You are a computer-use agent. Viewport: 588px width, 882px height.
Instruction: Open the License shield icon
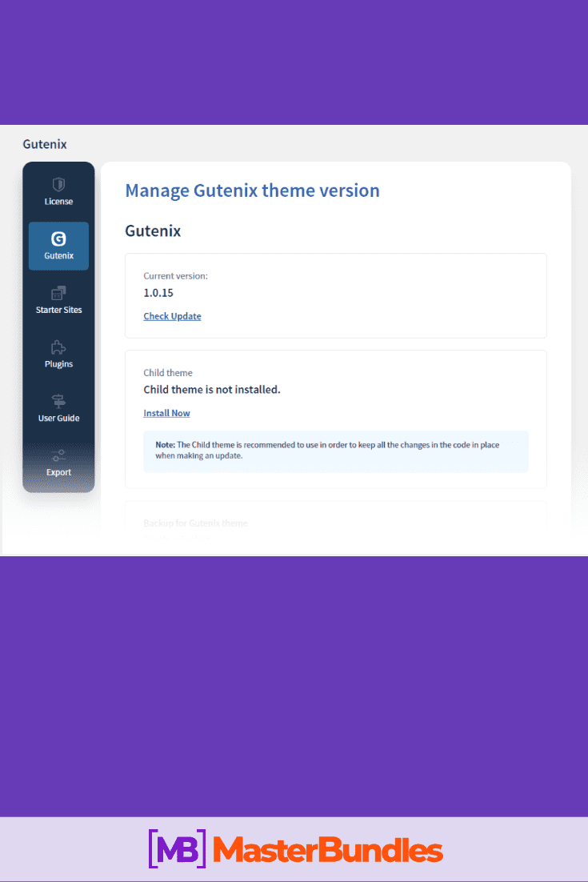(x=58, y=185)
